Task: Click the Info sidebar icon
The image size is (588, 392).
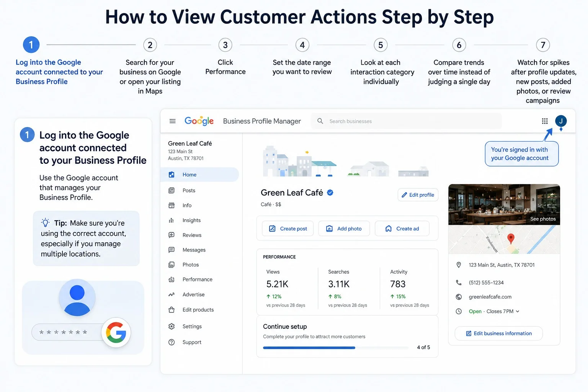Action: point(171,205)
